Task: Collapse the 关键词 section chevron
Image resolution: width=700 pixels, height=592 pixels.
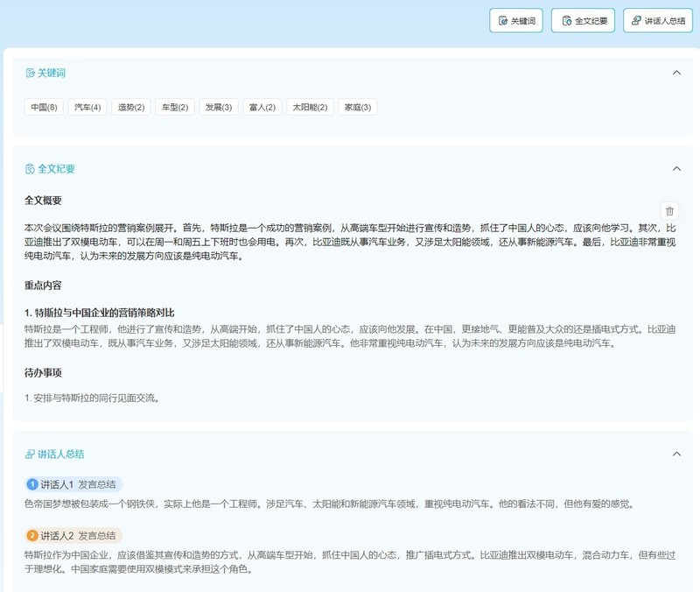Action: [675, 73]
